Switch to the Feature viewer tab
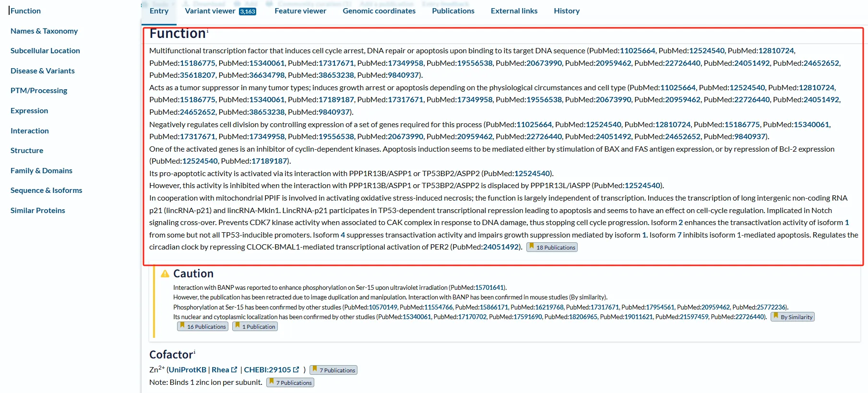This screenshot has height=393, width=868. (300, 11)
